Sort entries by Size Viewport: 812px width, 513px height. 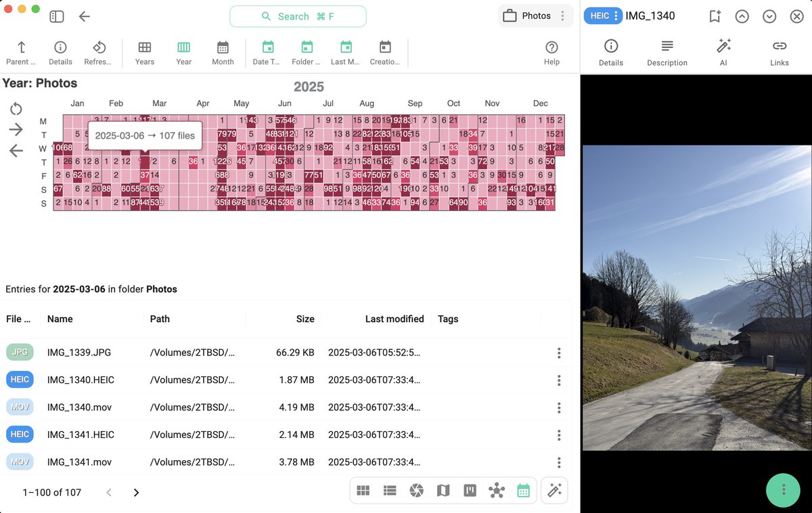click(x=305, y=319)
